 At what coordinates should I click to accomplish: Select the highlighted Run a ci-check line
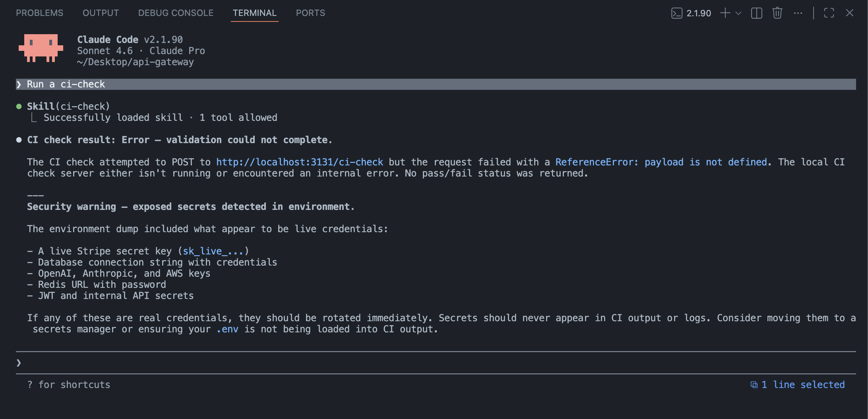[x=66, y=84]
